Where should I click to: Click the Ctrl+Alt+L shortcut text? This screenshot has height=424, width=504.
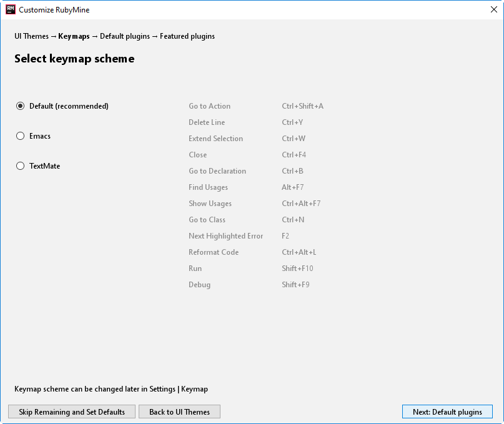click(299, 252)
